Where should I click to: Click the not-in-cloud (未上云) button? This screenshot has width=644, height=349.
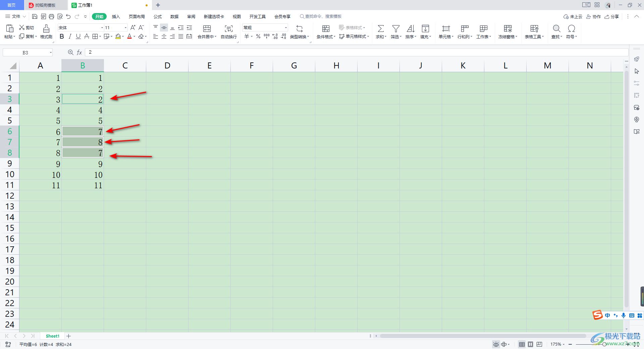(x=573, y=16)
